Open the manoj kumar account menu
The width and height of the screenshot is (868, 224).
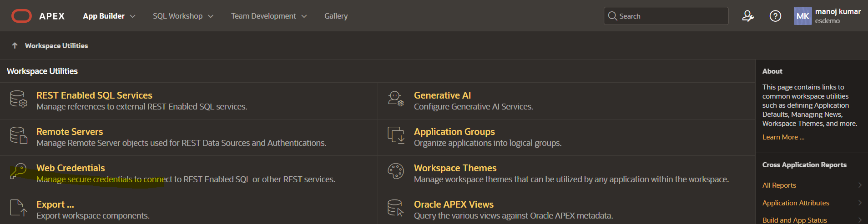pos(828,16)
